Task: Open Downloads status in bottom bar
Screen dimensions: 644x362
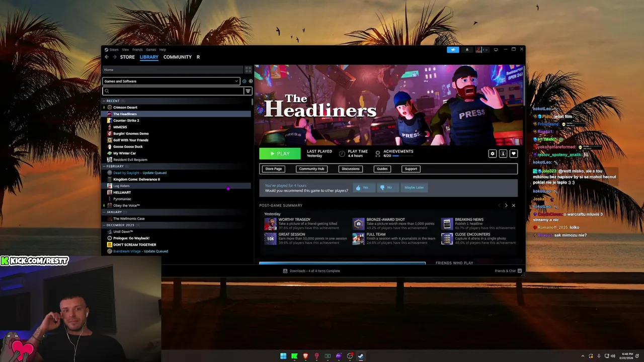Action: 311,271
